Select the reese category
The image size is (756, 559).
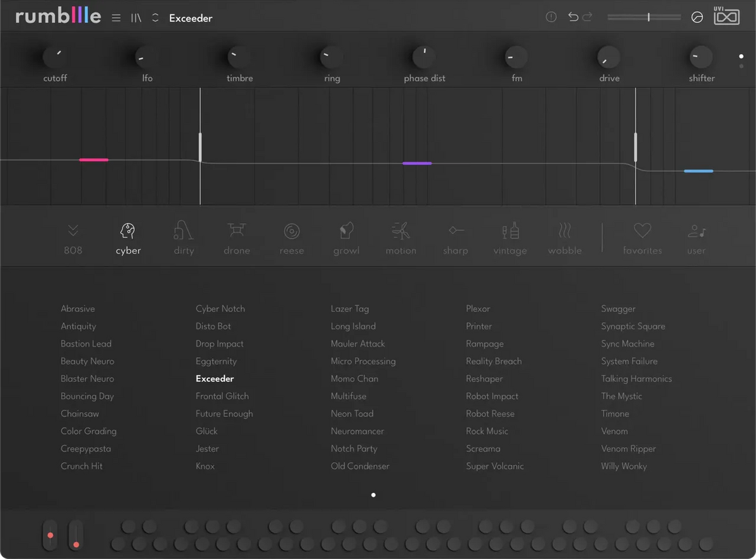point(292,239)
